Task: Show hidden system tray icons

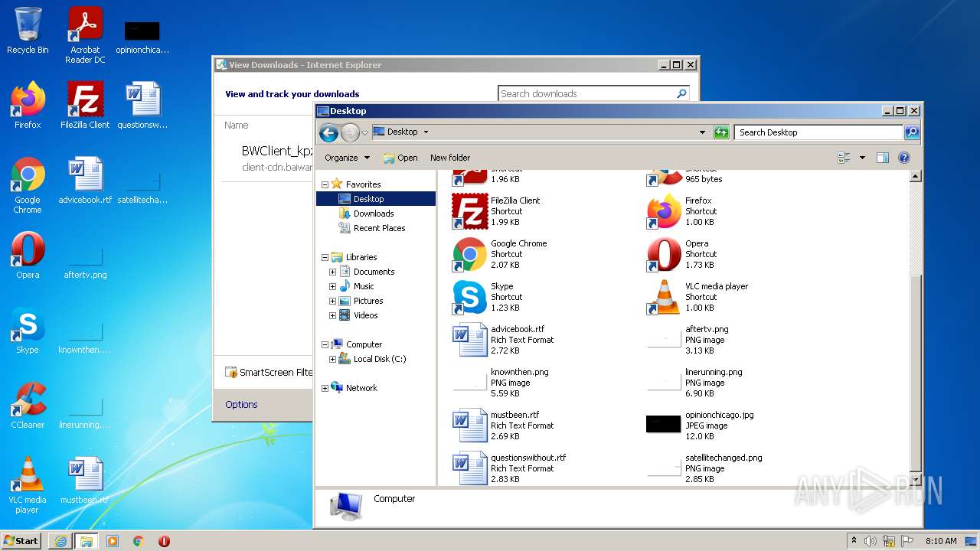Action: (854, 540)
